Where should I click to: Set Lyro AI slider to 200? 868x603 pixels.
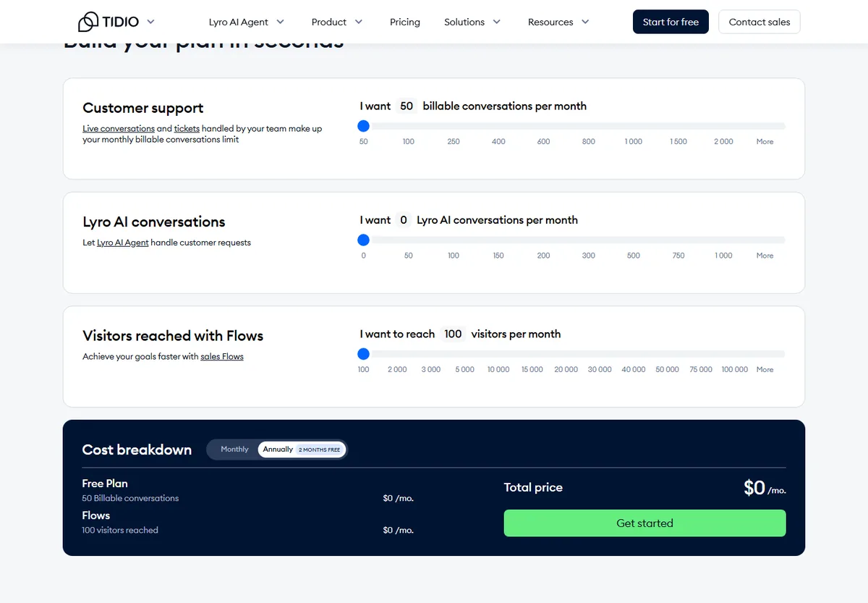(544, 256)
